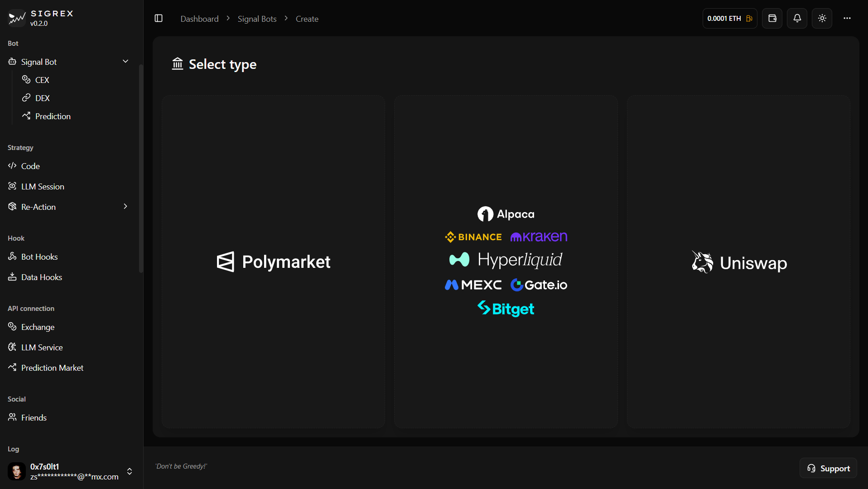868x489 pixels.
Task: Click the Support headset icon
Action: [811, 468]
